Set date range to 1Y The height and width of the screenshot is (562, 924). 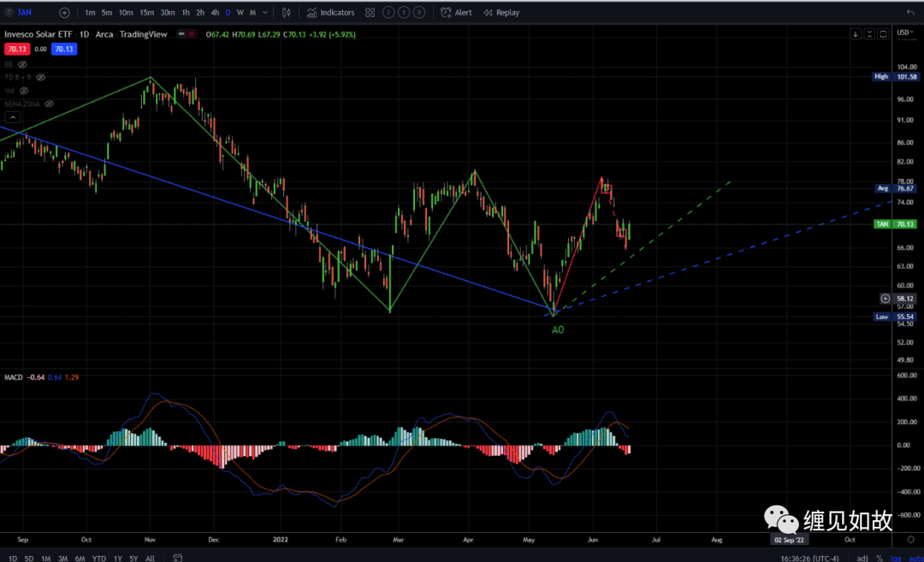(x=118, y=558)
